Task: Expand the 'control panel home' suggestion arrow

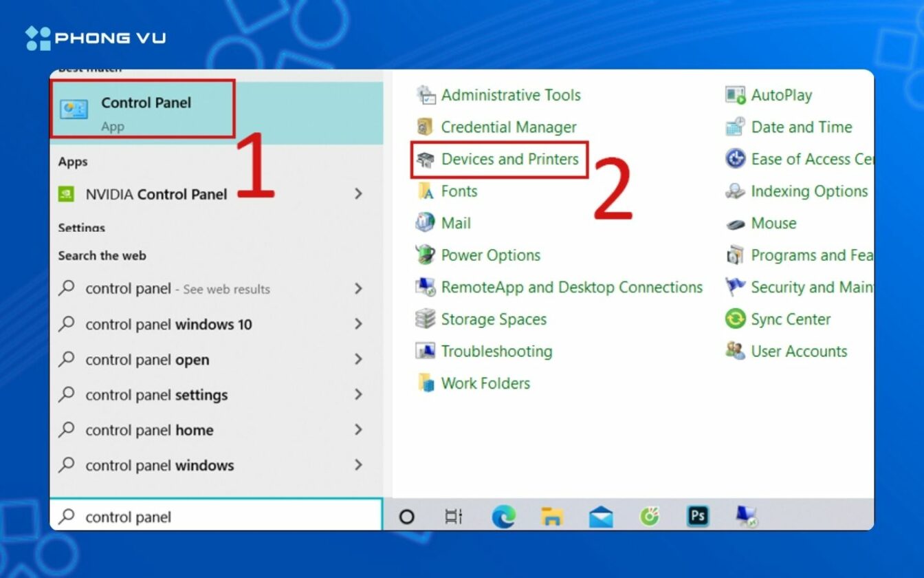Action: 358,429
